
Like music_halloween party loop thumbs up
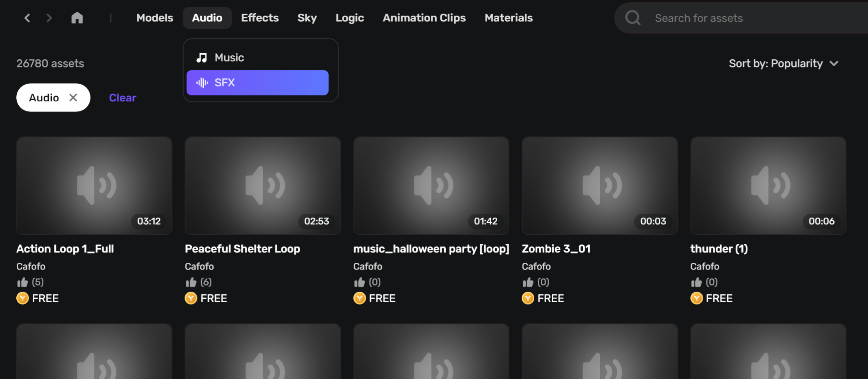coord(359,282)
